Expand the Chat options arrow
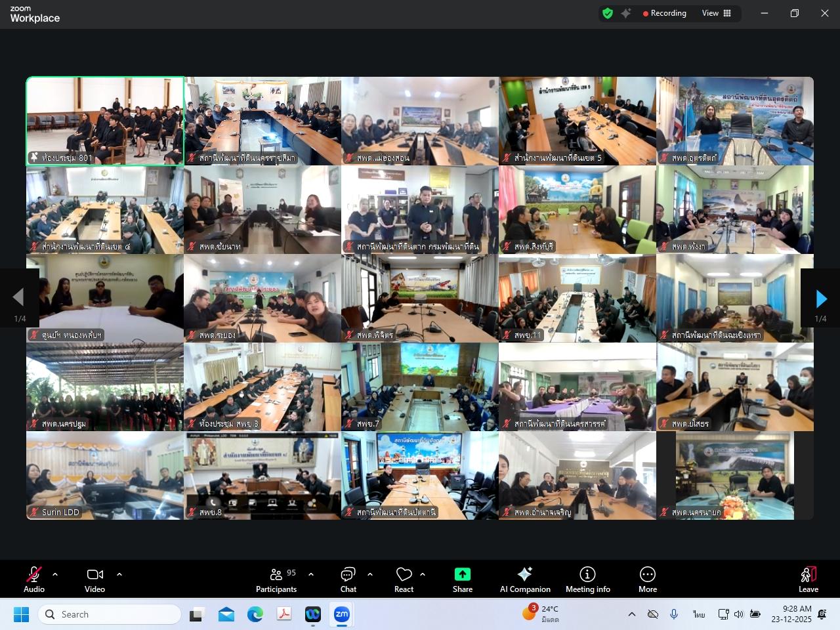This screenshot has height=630, width=840. click(370, 574)
